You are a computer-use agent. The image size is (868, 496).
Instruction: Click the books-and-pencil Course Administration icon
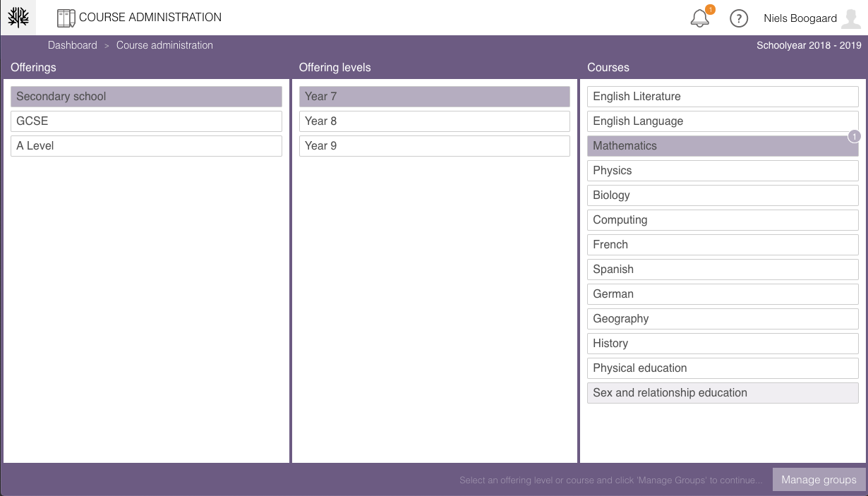click(x=65, y=17)
